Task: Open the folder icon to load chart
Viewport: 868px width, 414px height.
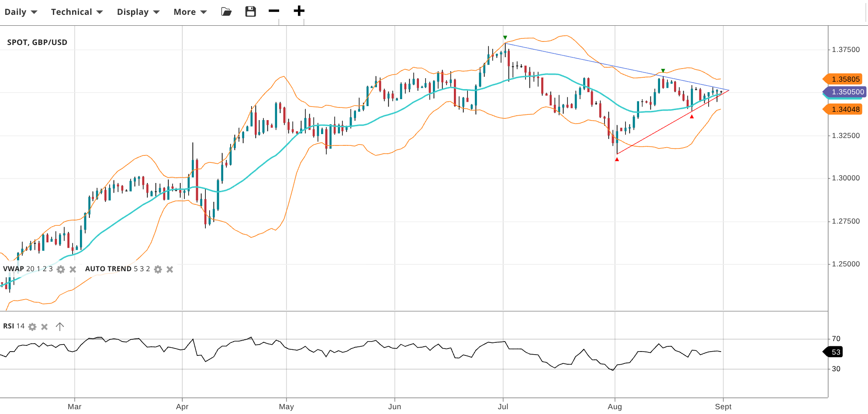Action: (x=226, y=12)
